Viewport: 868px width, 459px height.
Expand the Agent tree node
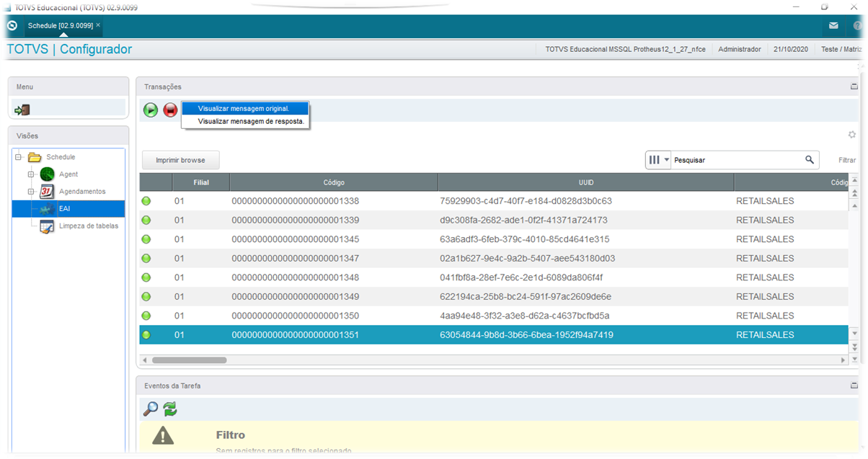31,174
